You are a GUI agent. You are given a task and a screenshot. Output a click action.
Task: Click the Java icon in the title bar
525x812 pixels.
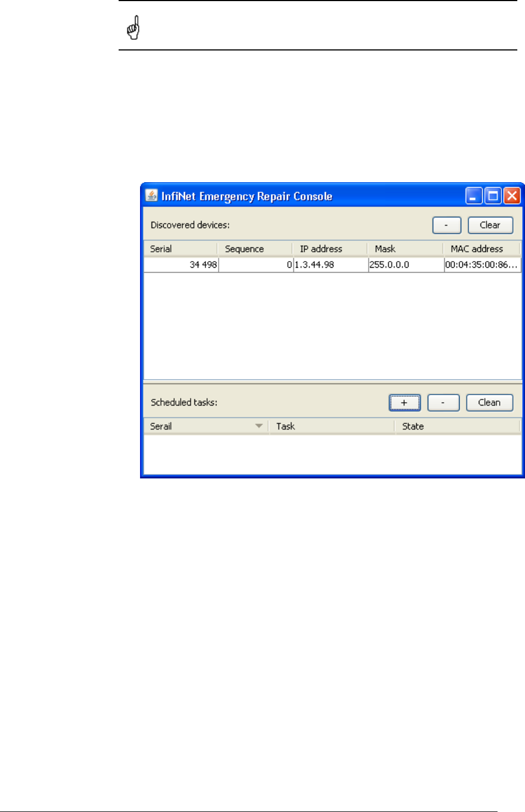(152, 195)
